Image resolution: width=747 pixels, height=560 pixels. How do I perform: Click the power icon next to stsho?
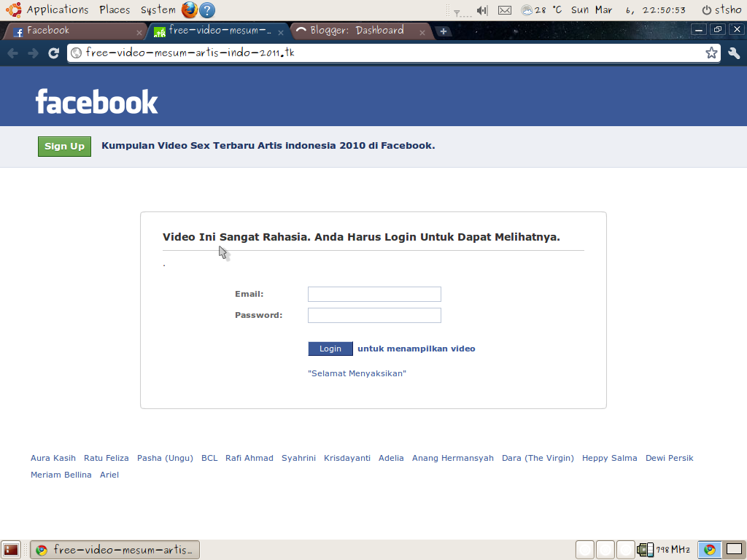click(x=706, y=10)
